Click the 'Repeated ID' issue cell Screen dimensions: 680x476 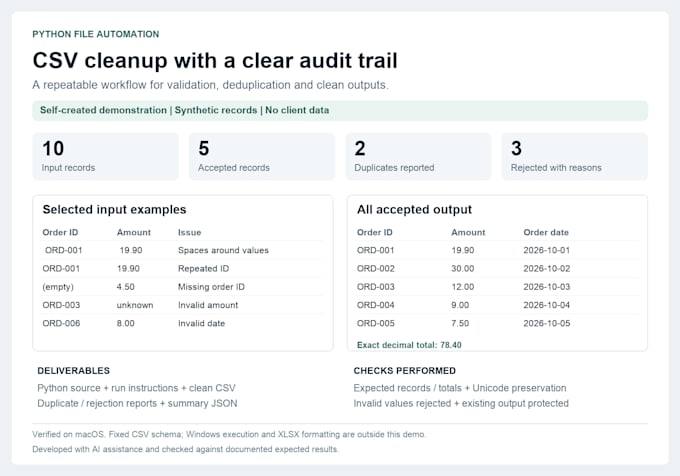[203, 269]
